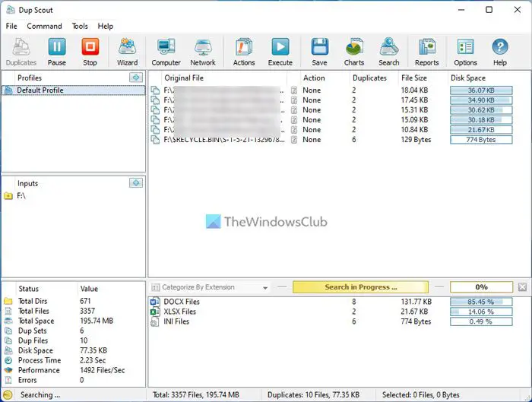Click the 0% progress indicator
532x402 pixels.
(x=481, y=287)
